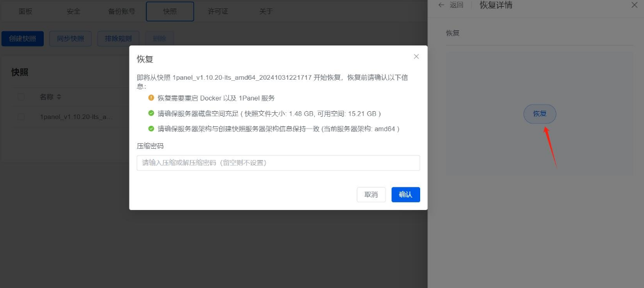Screen dimensions: 644x288
Task: Click the back arrow next to 返回
Action: [441, 5]
